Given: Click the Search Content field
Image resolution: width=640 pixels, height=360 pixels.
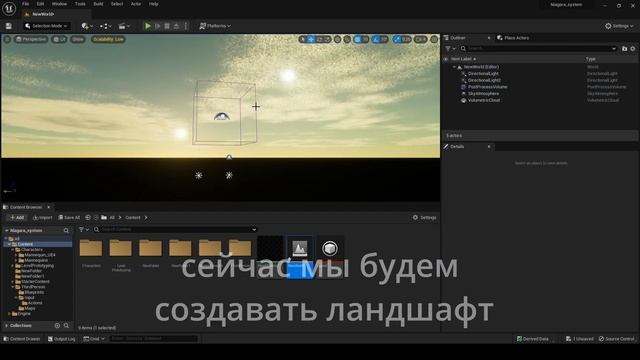Looking at the screenshot, I should 175,229.
